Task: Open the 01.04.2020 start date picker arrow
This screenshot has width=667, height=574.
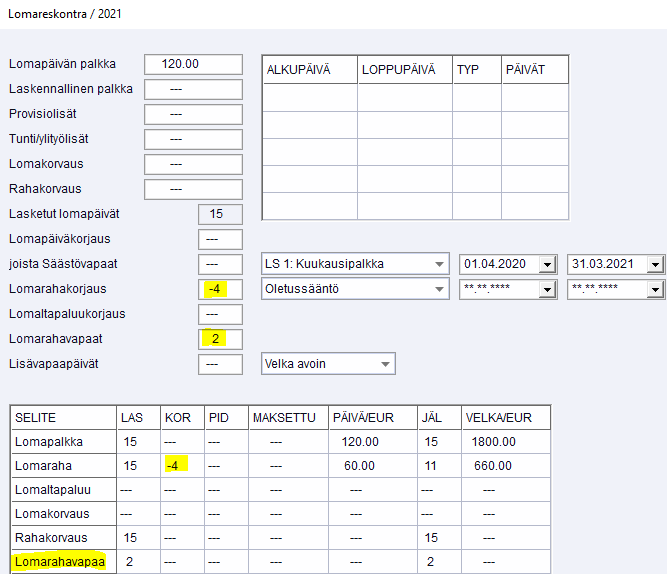Action: [x=546, y=265]
